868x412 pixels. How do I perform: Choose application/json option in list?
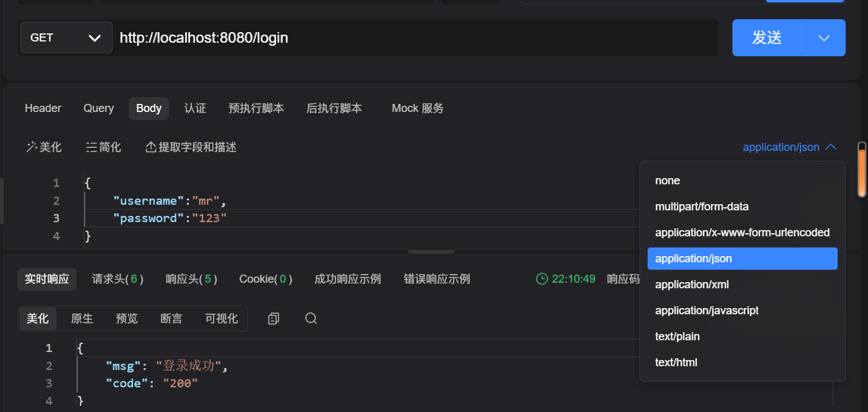coord(742,259)
